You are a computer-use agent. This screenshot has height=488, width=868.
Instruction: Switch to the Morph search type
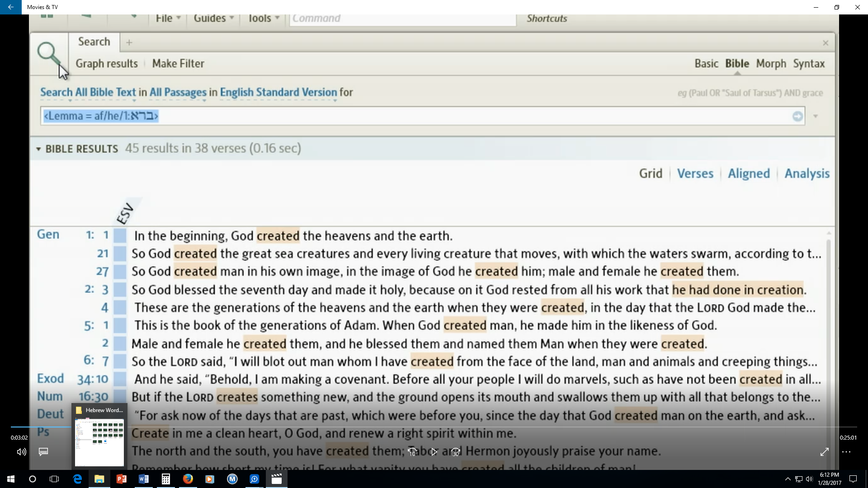(771, 64)
